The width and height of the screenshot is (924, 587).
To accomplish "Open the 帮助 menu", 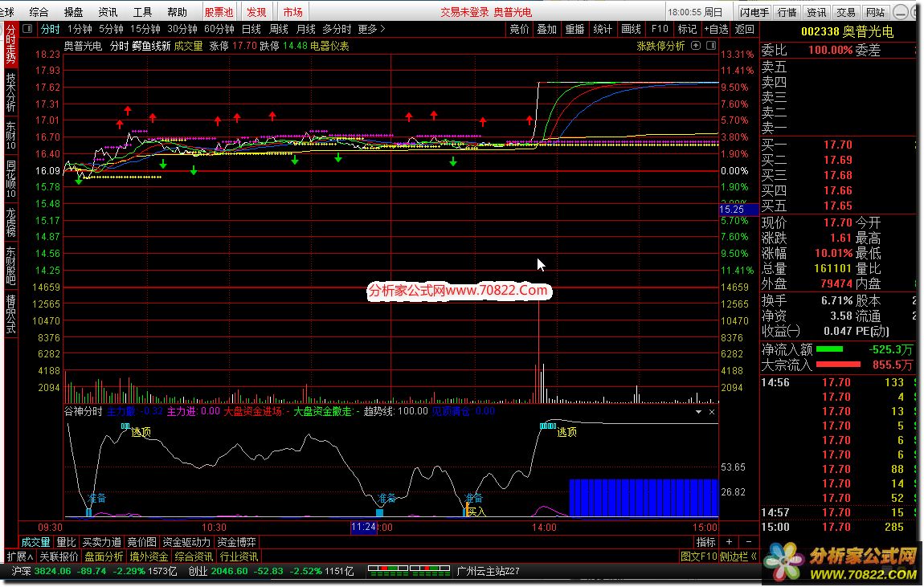I will (x=177, y=12).
